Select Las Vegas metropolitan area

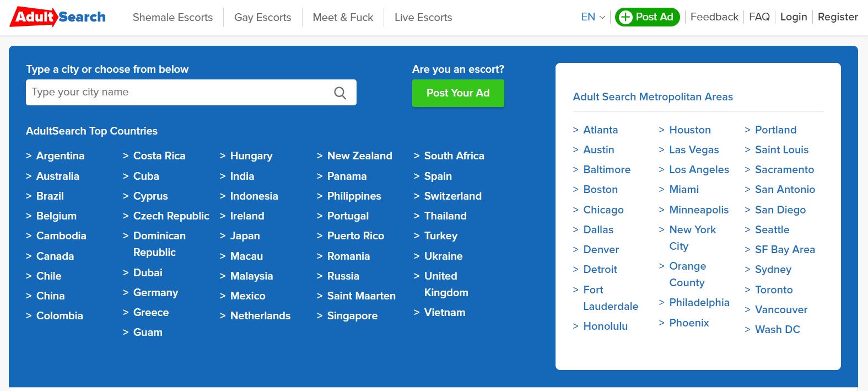point(694,149)
